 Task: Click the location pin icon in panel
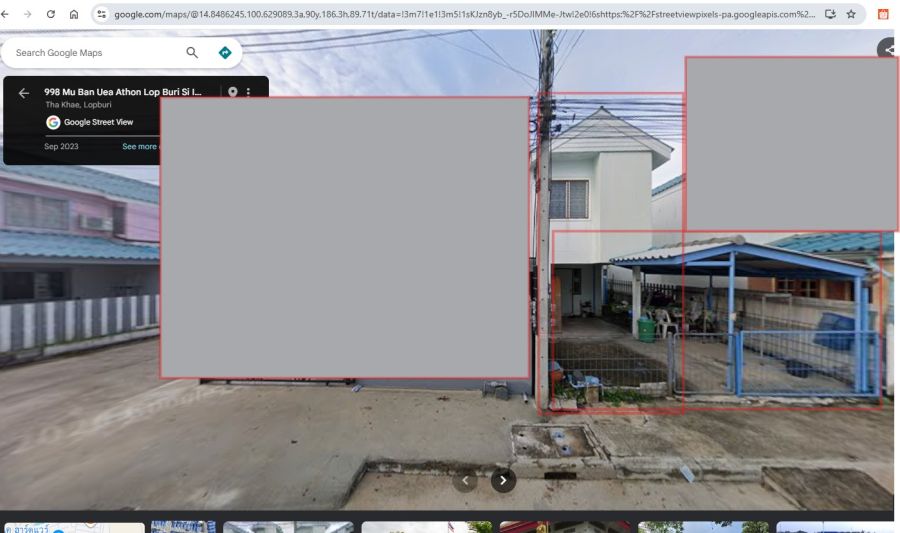point(233,92)
